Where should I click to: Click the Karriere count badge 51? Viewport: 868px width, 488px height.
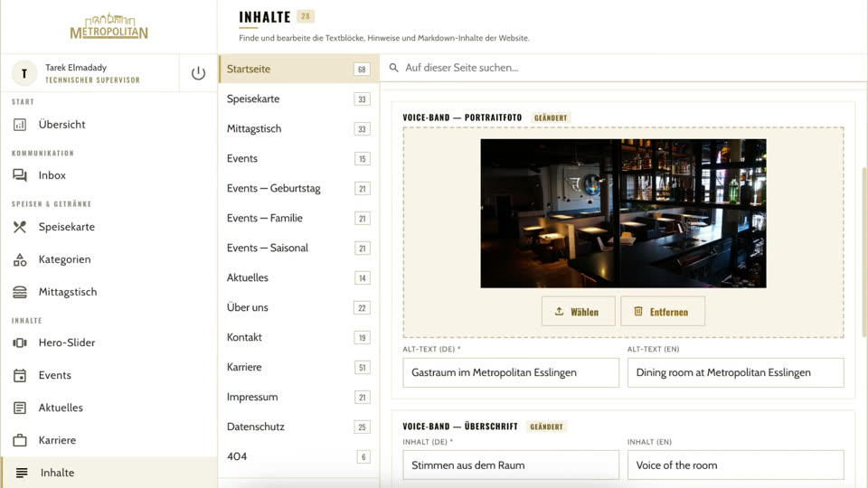coord(362,368)
